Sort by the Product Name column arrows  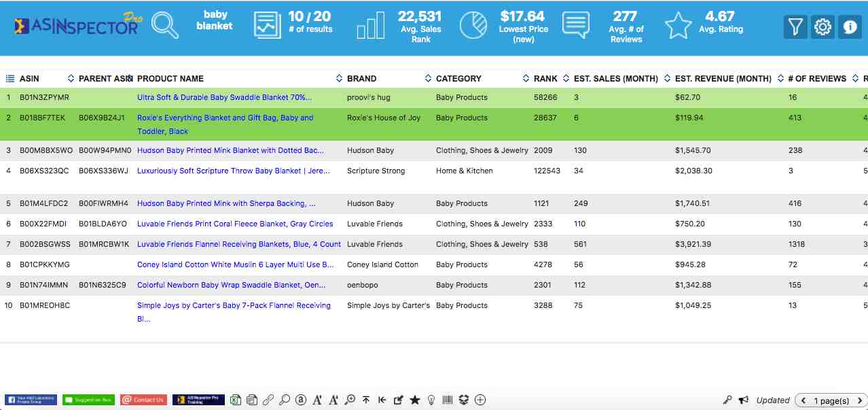(340, 78)
